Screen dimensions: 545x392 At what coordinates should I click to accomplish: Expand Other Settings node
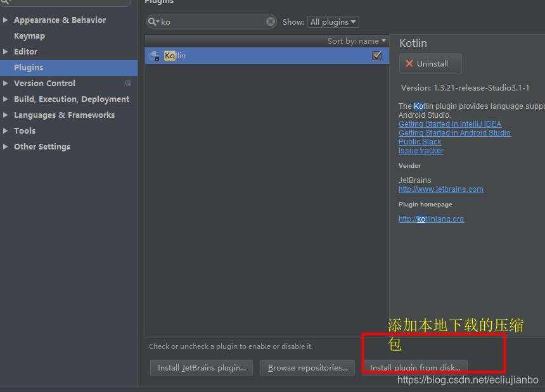[5, 146]
